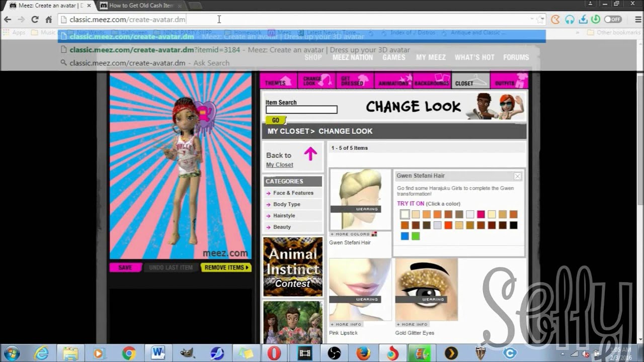Screen dimensions: 644x362
Task: Launch Firefox from the taskbar
Action: [x=363, y=353]
